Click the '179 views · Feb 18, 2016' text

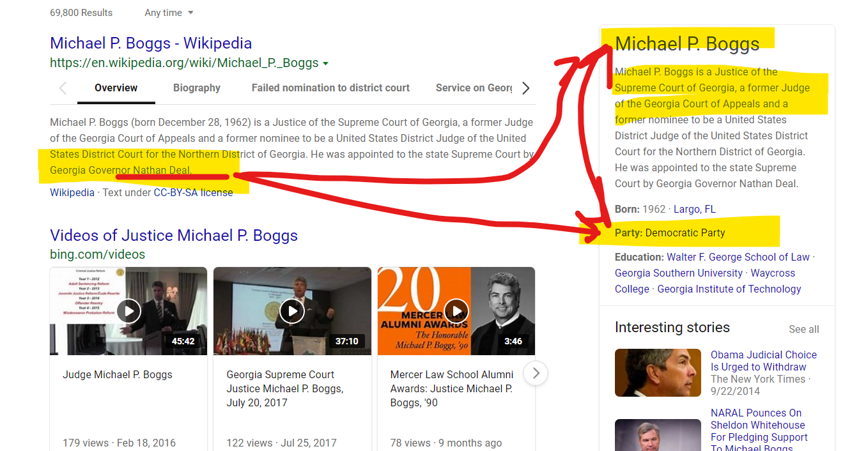pyautogui.click(x=119, y=443)
